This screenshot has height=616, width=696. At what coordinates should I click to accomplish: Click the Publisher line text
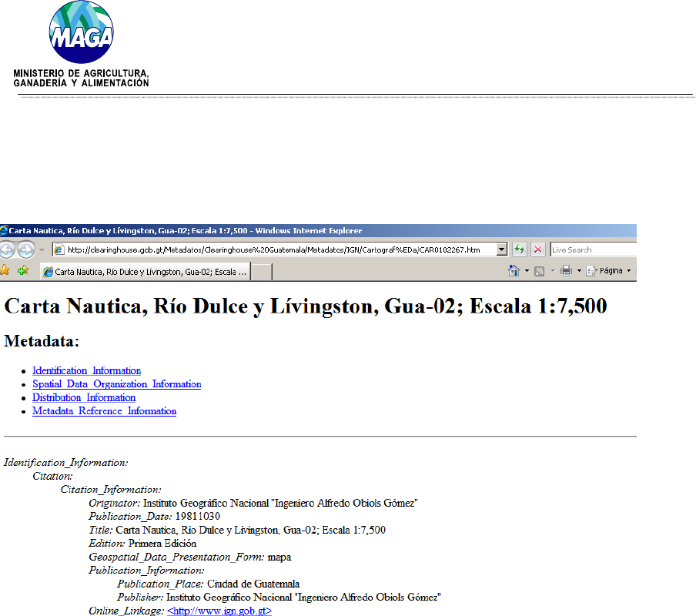[x=279, y=598]
